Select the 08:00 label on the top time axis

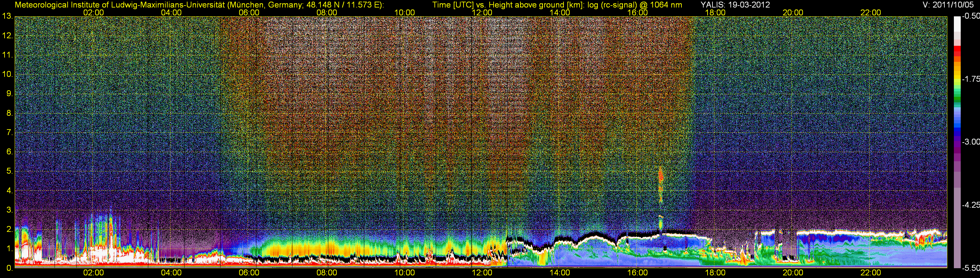(327, 12)
